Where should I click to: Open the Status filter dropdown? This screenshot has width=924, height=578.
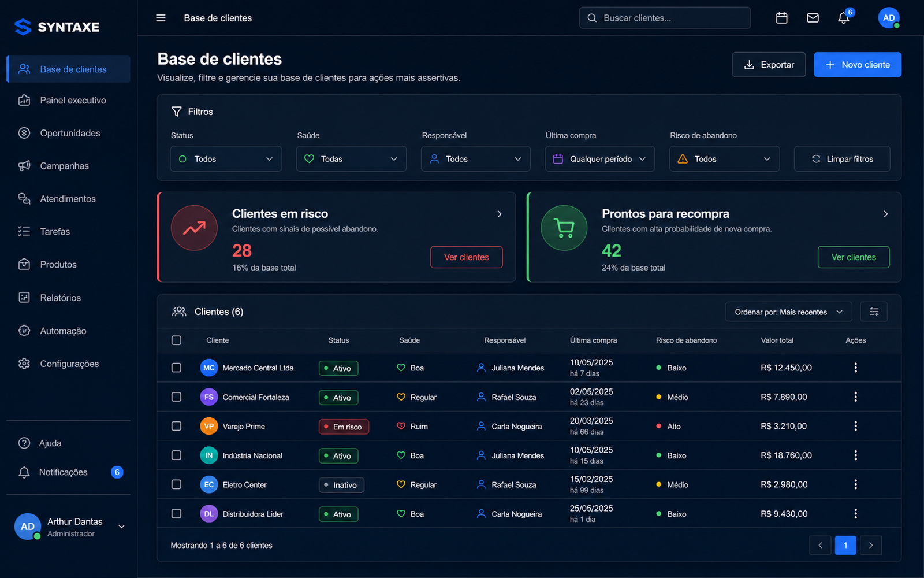coord(226,159)
